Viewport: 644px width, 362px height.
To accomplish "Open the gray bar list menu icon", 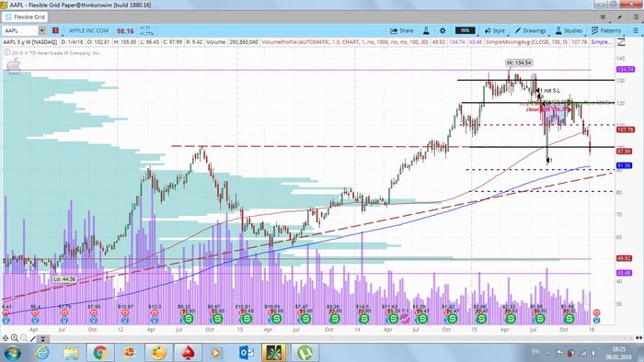I will pos(636,17).
